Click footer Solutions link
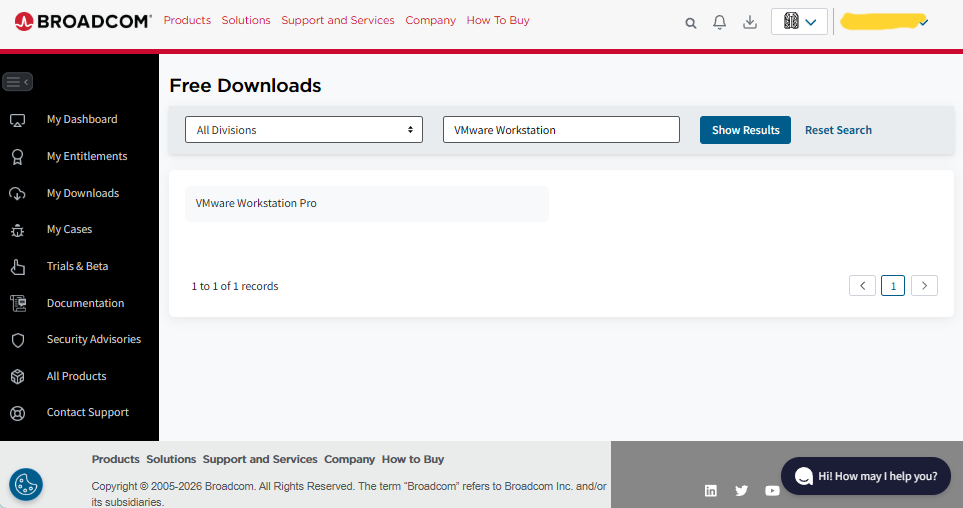The image size is (963, 508). point(171,459)
